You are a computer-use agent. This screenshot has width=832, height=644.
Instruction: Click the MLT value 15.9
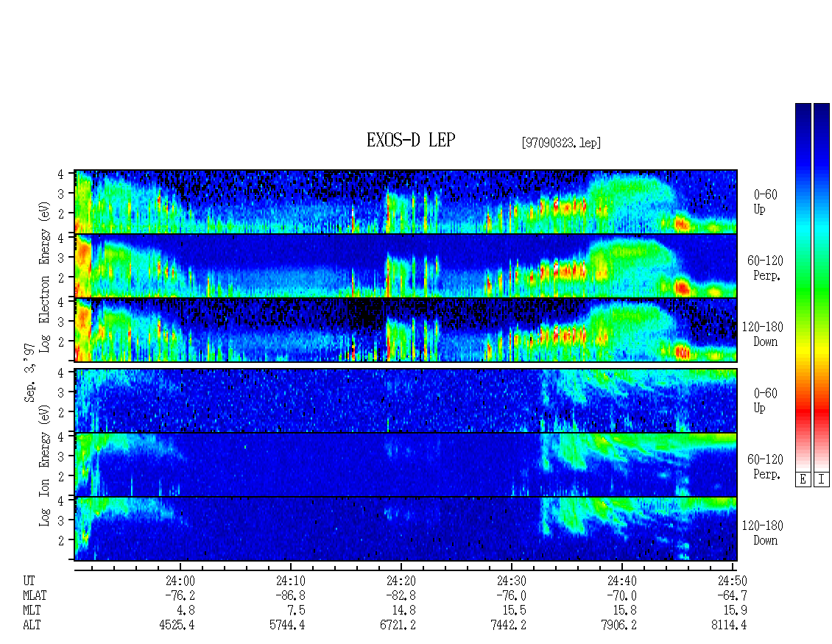coord(734,611)
